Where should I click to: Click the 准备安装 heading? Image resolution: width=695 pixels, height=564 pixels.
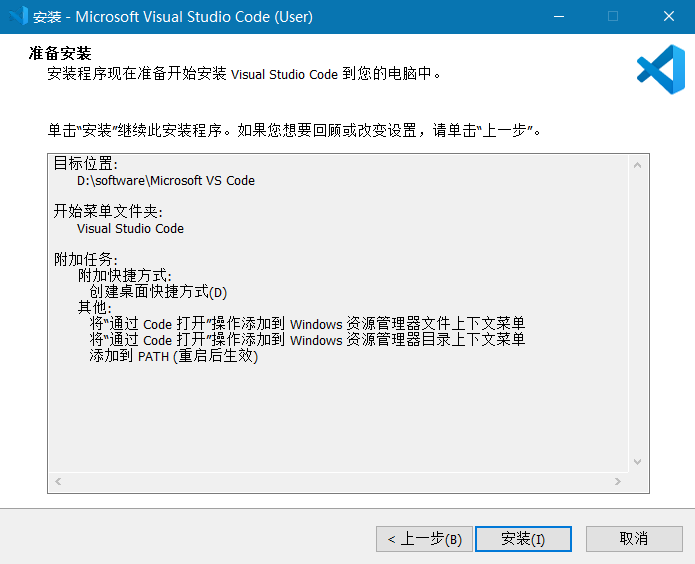pos(60,53)
